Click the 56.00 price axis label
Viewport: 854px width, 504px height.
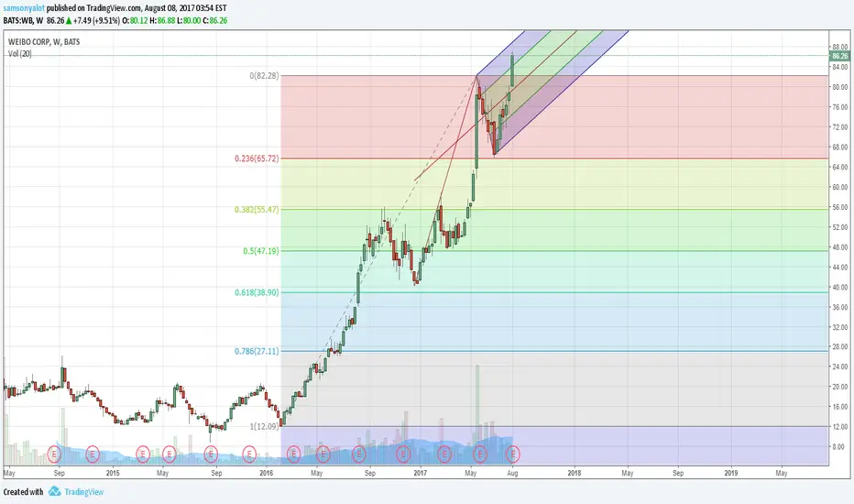tap(840, 207)
